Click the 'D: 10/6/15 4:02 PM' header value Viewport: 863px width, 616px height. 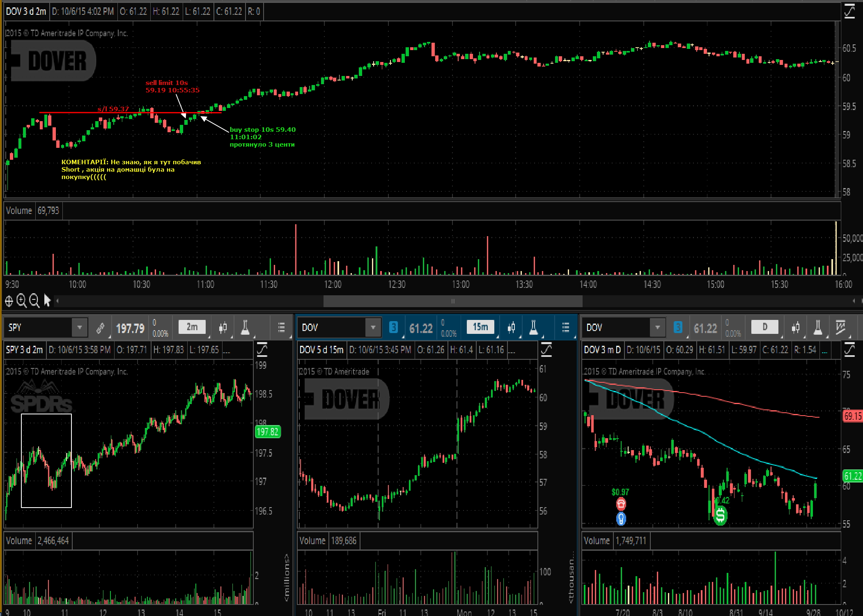pyautogui.click(x=83, y=11)
